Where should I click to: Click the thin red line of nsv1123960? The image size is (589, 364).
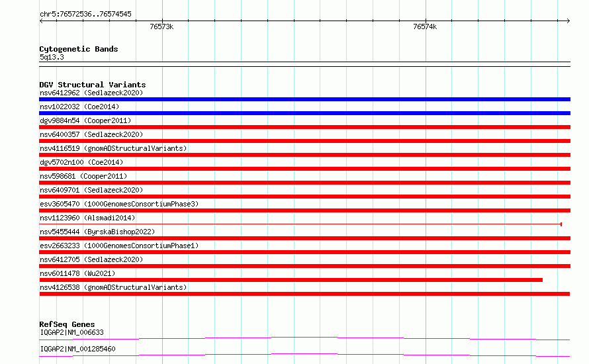[300, 224]
